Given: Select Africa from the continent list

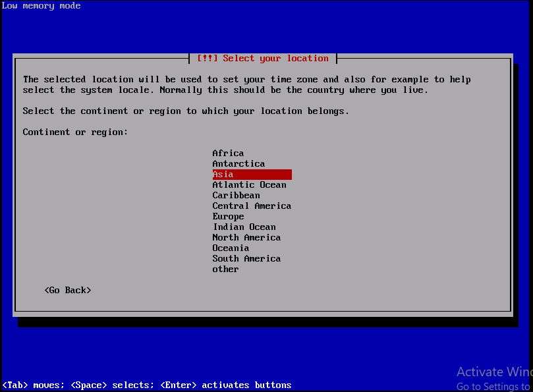Looking at the screenshot, I should [228, 154].
